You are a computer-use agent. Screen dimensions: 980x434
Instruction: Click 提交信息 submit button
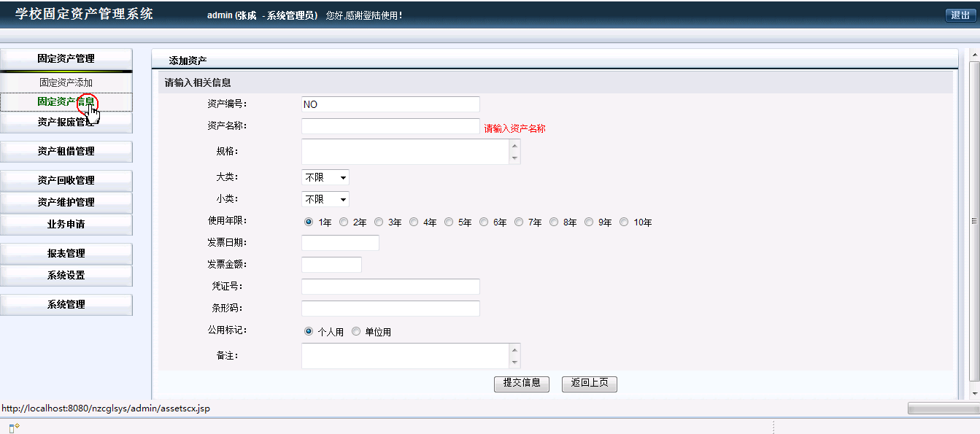(x=522, y=384)
